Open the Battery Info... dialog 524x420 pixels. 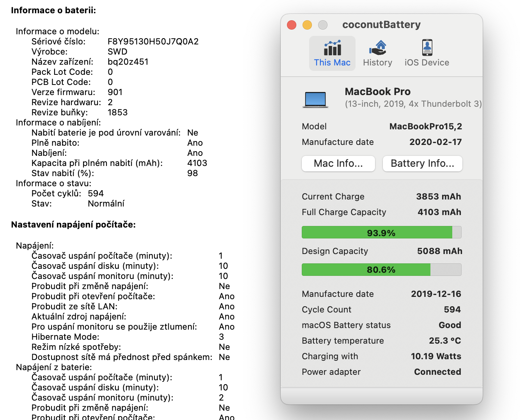[423, 163]
